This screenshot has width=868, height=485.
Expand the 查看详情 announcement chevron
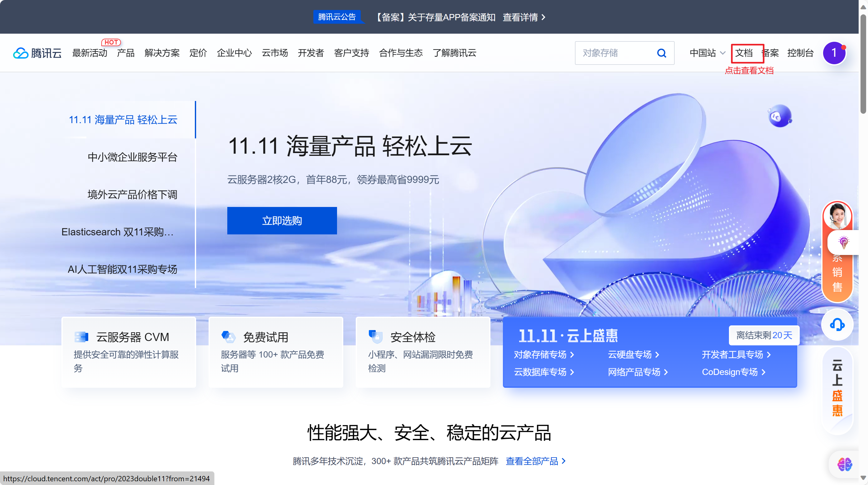point(543,17)
